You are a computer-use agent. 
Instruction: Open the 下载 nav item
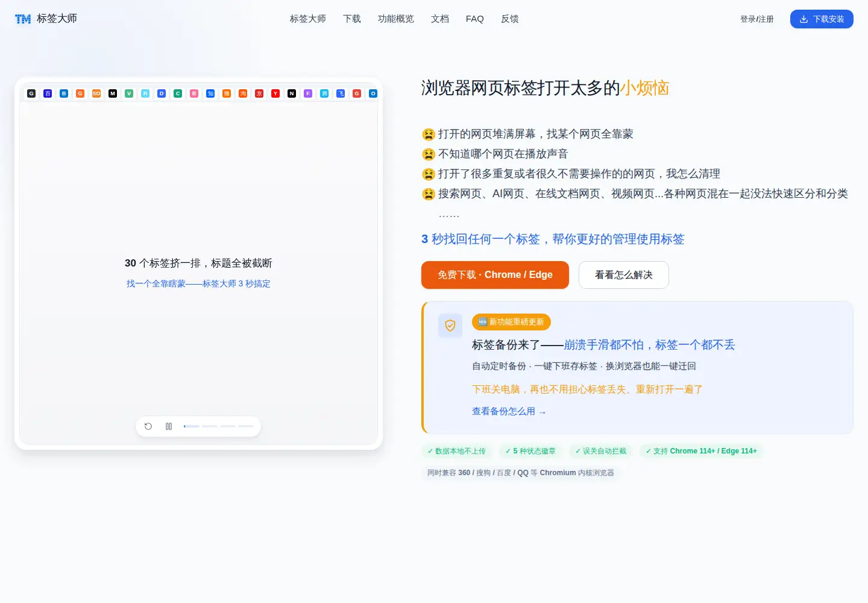(x=352, y=19)
